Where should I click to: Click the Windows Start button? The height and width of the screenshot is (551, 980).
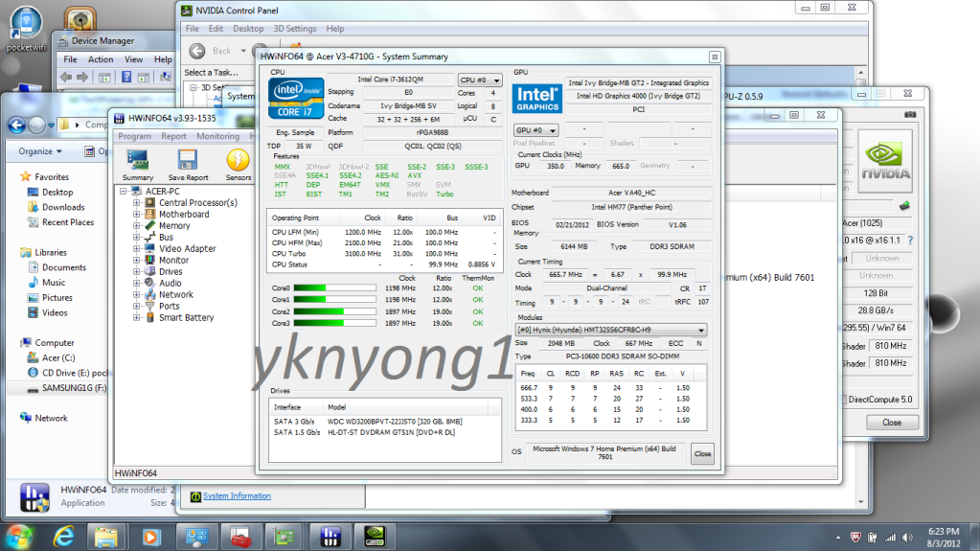point(19,537)
